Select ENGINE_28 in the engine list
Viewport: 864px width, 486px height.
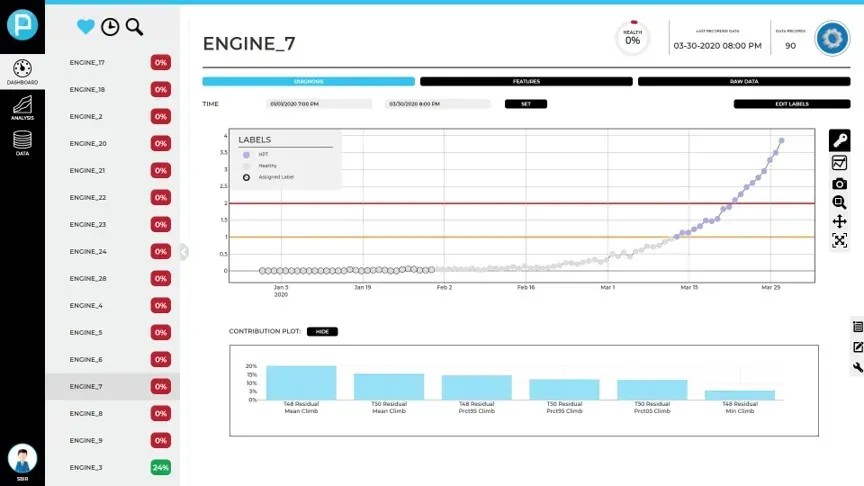[x=112, y=278]
